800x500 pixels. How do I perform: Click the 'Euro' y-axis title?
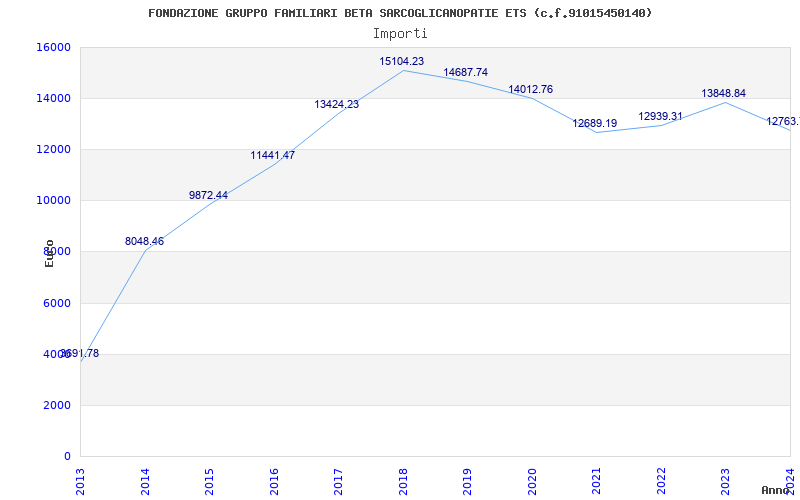(x=49, y=253)
